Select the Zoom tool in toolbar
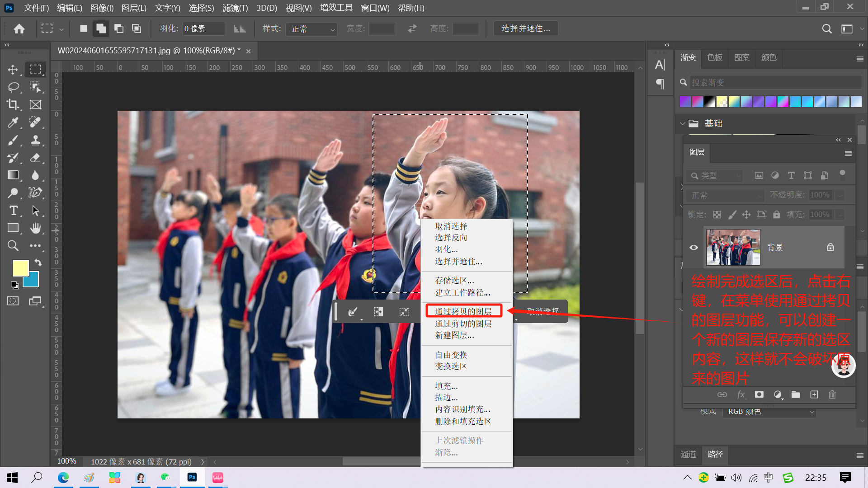 [13, 246]
